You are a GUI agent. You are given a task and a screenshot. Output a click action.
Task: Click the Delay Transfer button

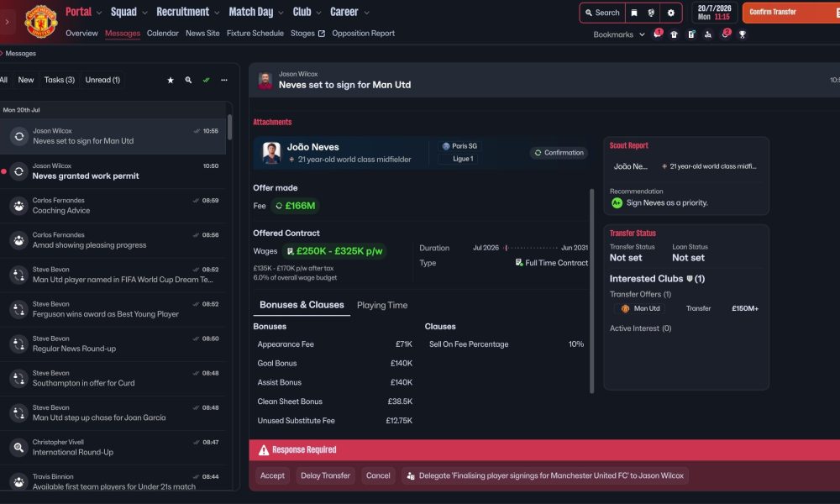click(325, 475)
